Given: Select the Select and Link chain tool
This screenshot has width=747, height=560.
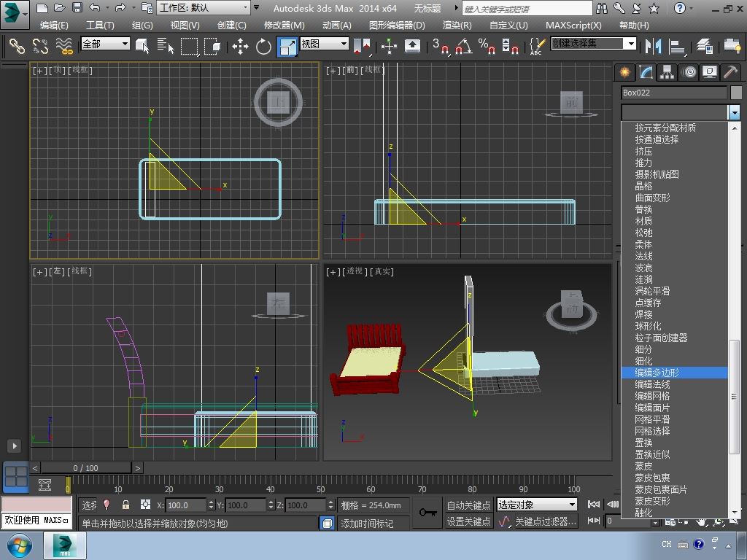Looking at the screenshot, I should (x=17, y=46).
